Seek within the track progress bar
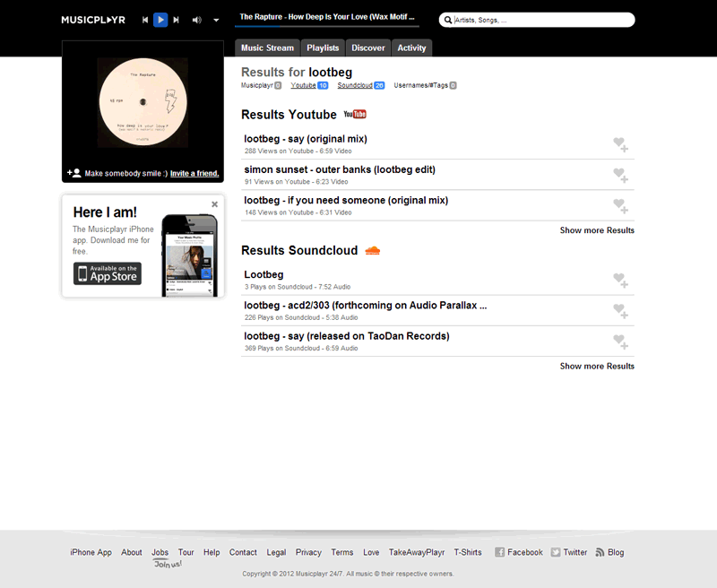The height and width of the screenshot is (588, 717). pyautogui.click(x=327, y=27)
